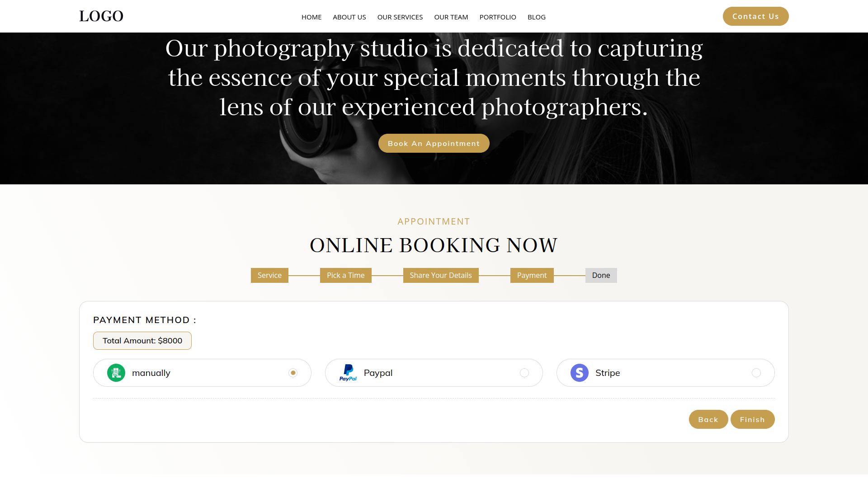Click the LOGO site logo
Viewport: 868px width, 488px height.
pos(101,16)
